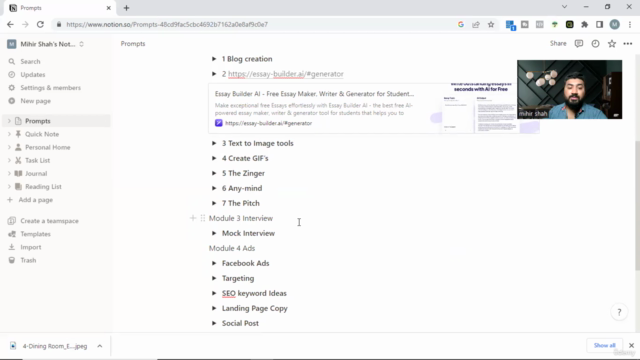Image resolution: width=640 pixels, height=360 pixels.
Task: Click drag handle beside Module 3 Interview
Action: 203,218
